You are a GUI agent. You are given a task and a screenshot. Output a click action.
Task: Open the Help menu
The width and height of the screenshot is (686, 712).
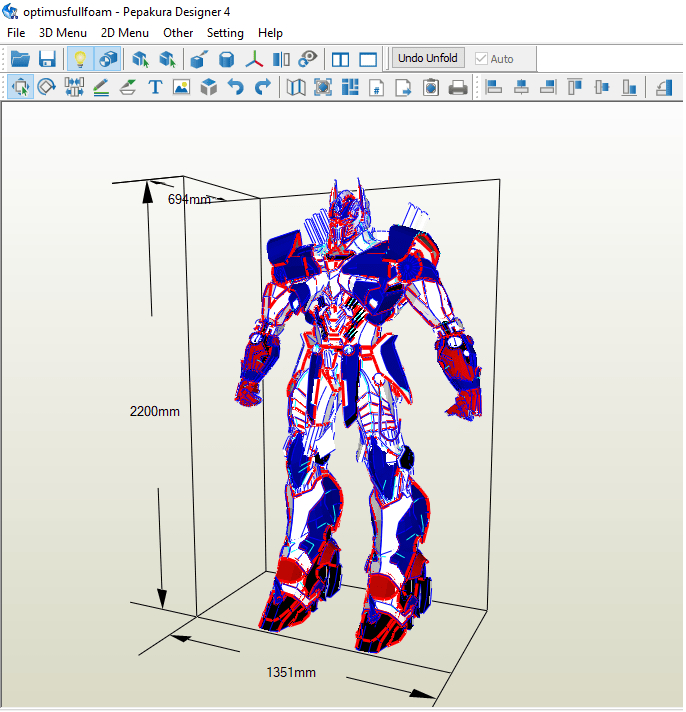[x=270, y=33]
